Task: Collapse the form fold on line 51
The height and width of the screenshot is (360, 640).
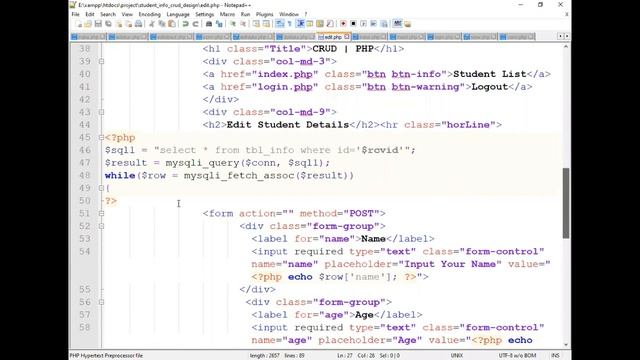Action: click(x=101, y=213)
